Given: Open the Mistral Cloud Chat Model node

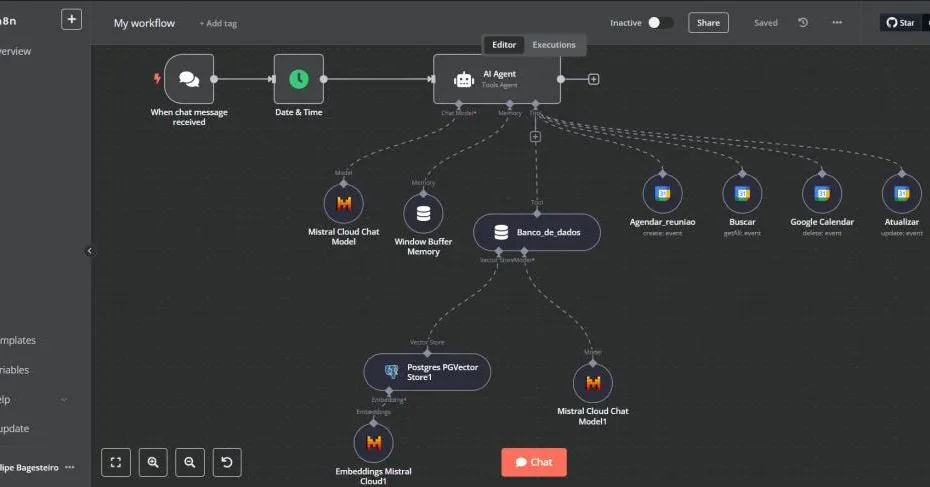Looking at the screenshot, I should tap(343, 204).
